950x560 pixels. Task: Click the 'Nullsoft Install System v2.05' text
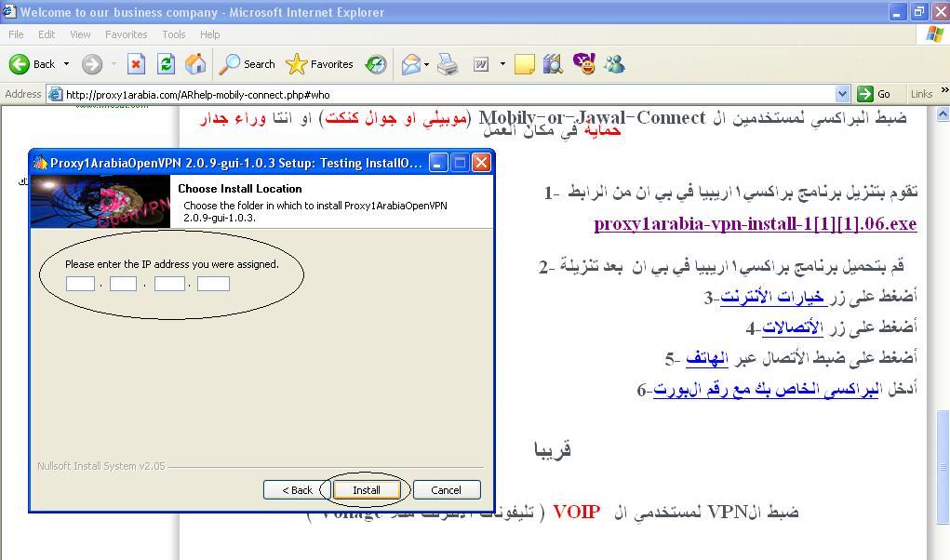pyautogui.click(x=101, y=466)
